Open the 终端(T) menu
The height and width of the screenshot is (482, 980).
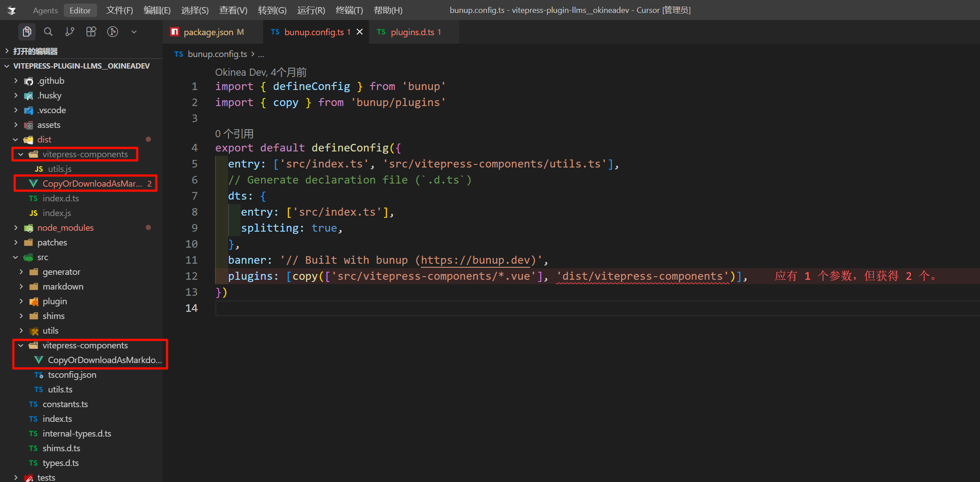pyautogui.click(x=349, y=10)
